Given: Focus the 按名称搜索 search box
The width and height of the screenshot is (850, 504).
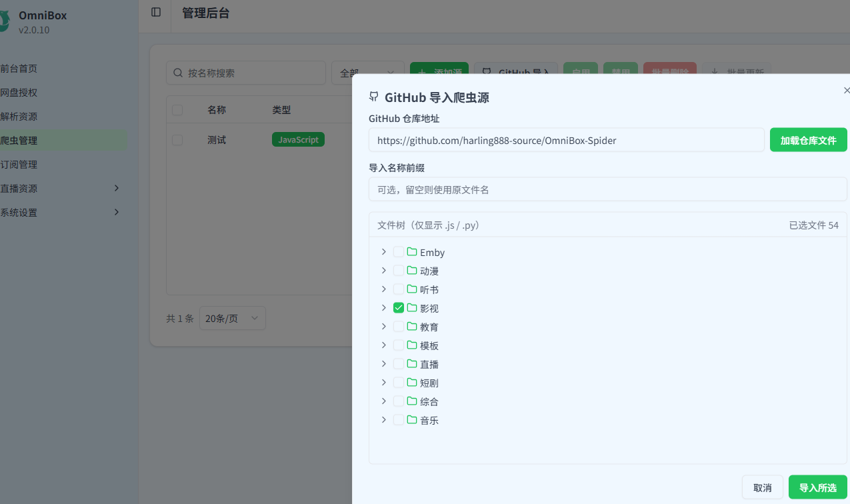Looking at the screenshot, I should pos(246,73).
